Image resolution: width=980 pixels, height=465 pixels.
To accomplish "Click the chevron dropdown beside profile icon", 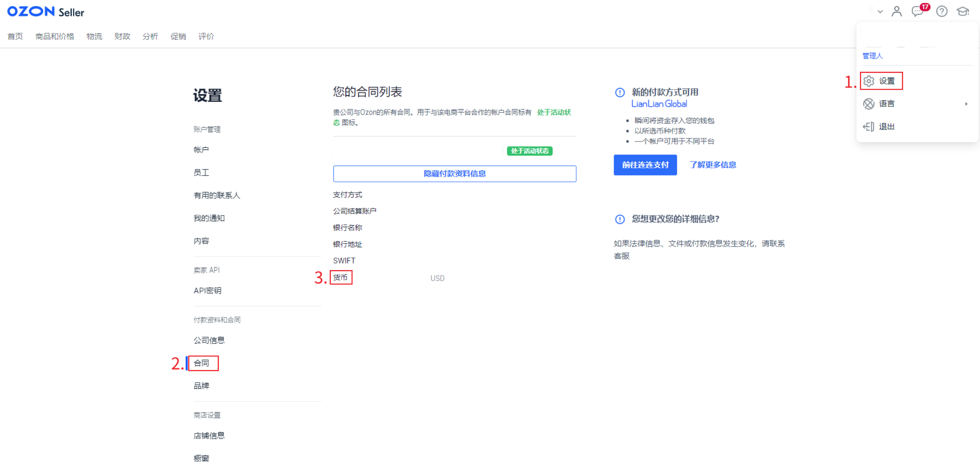I will click(x=880, y=12).
